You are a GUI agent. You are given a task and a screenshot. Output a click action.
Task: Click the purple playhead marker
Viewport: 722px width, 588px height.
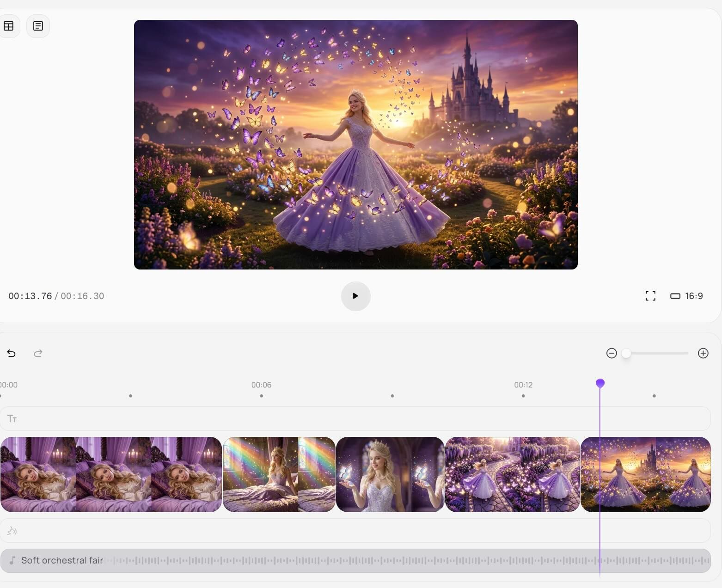[600, 383]
